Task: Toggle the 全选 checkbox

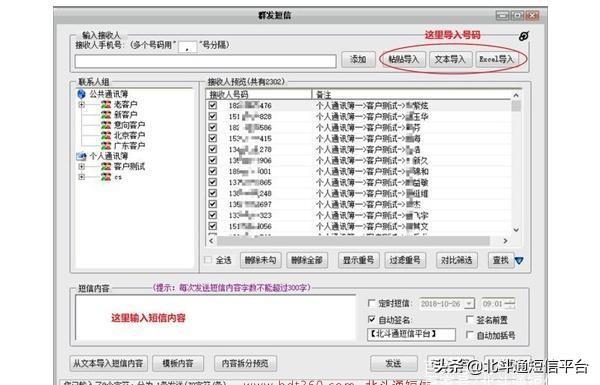Action: point(208,260)
